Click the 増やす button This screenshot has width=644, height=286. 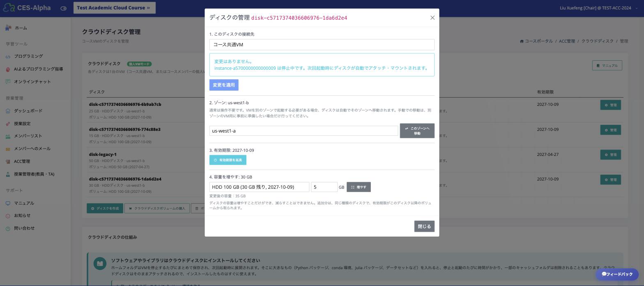pos(359,187)
